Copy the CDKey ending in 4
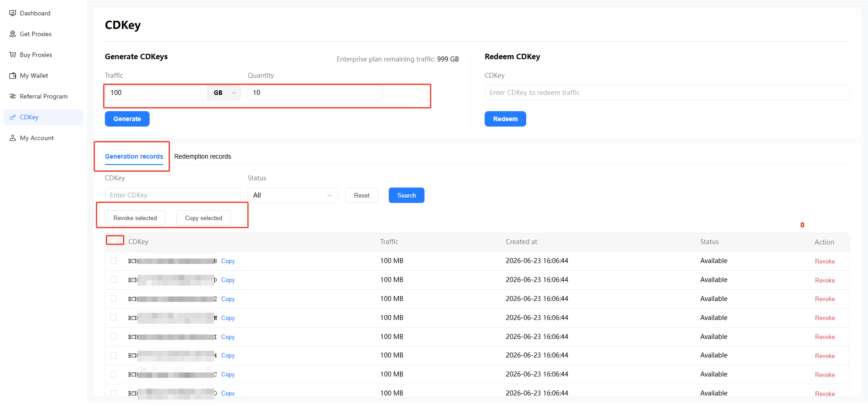 point(228,356)
